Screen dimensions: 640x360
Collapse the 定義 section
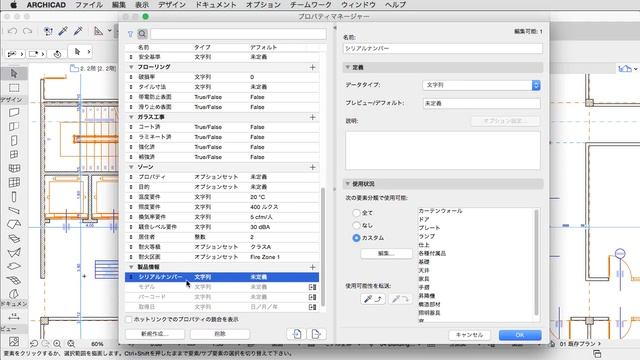tap(348, 67)
